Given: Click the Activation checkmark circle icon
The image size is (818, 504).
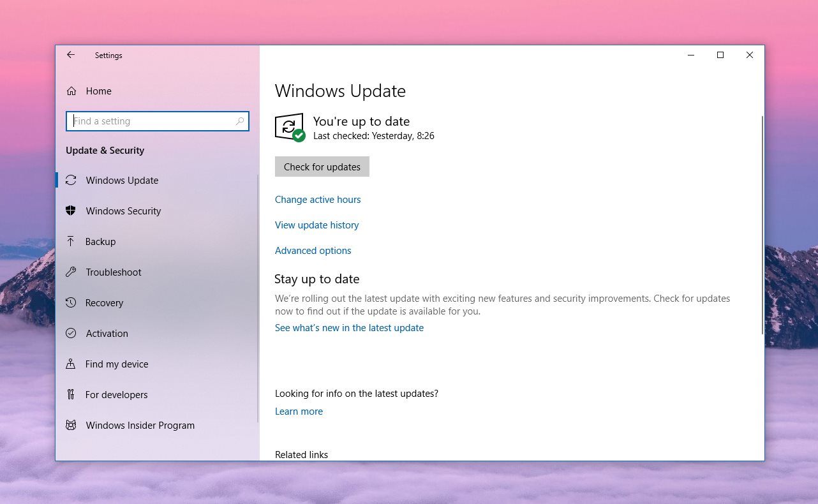Looking at the screenshot, I should pos(71,334).
